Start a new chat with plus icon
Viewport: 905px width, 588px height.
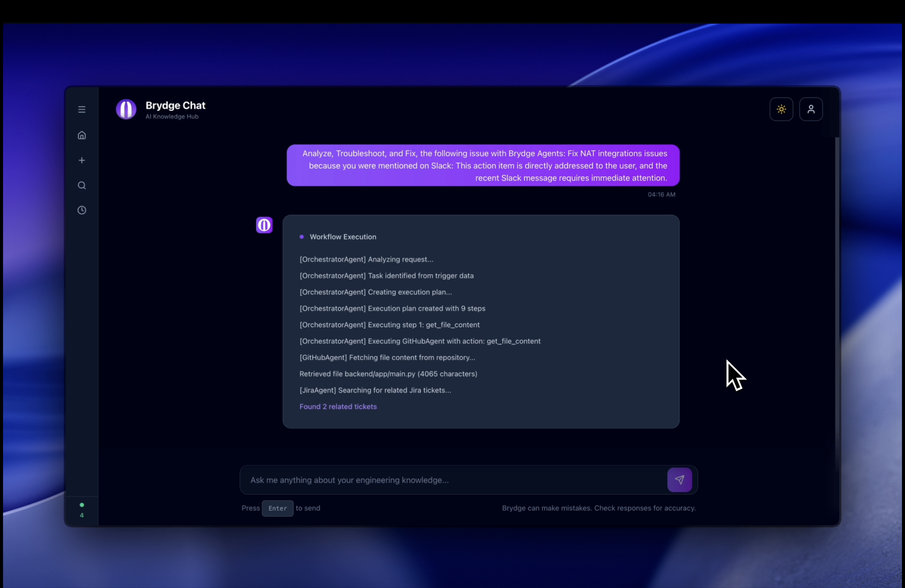tap(82, 160)
